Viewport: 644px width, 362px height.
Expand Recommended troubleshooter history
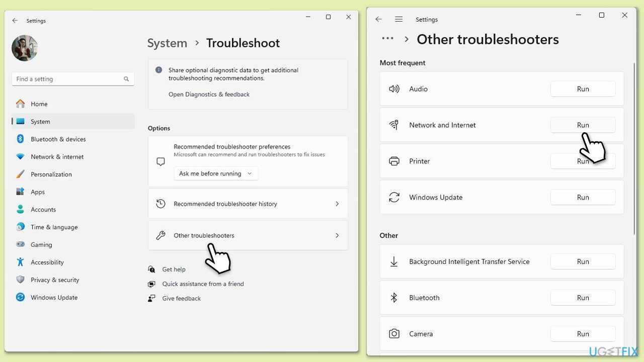248,204
